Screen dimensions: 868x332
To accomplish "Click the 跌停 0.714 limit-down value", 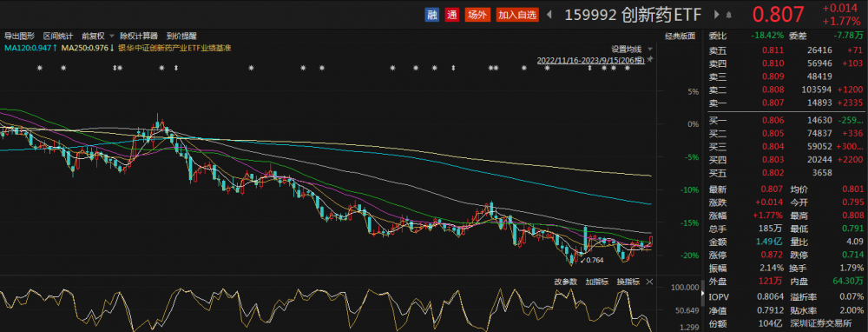I will click(x=852, y=255).
